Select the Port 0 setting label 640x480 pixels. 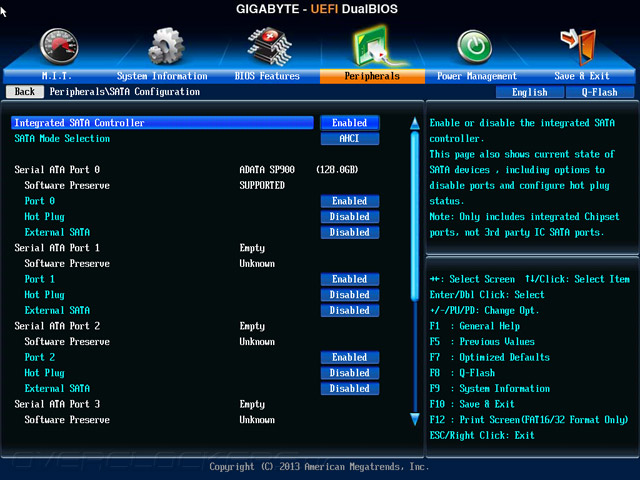(x=40, y=201)
